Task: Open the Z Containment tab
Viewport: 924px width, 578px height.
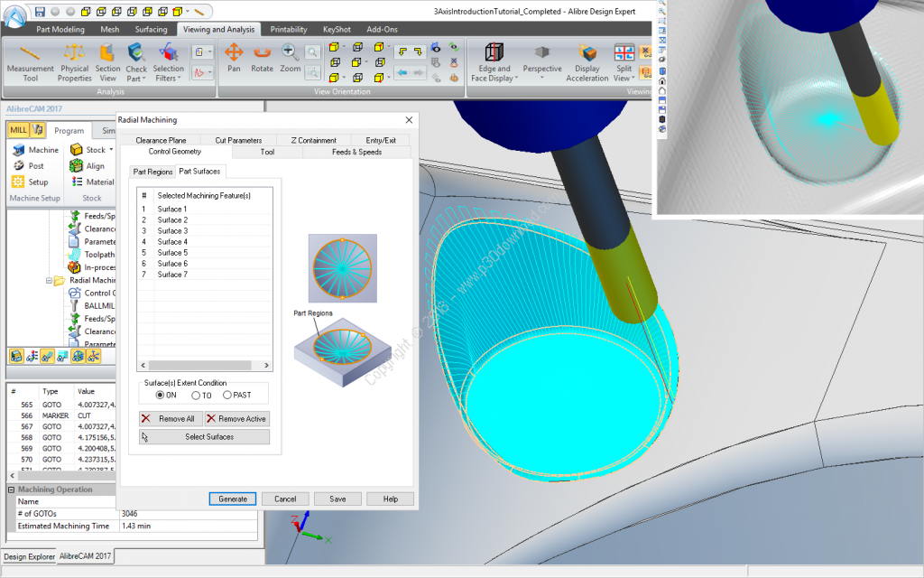Action: coord(313,140)
